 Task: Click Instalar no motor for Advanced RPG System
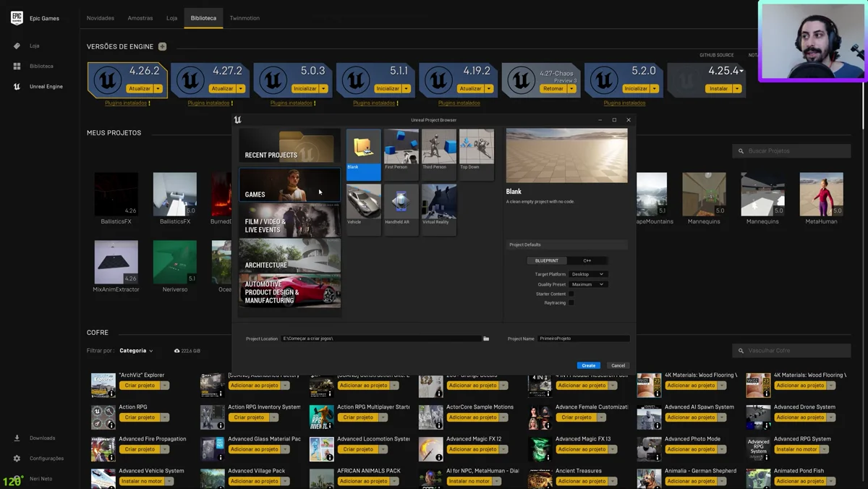click(x=796, y=449)
